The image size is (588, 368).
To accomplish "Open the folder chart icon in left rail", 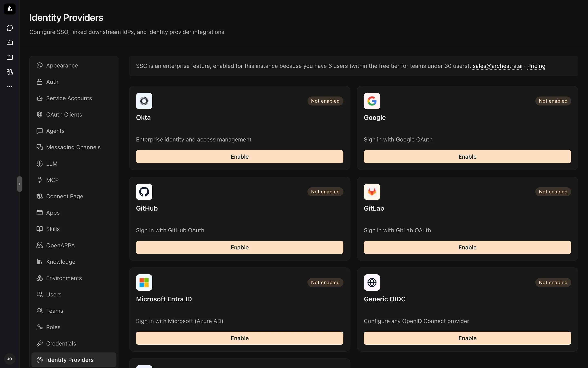I will [x=10, y=43].
